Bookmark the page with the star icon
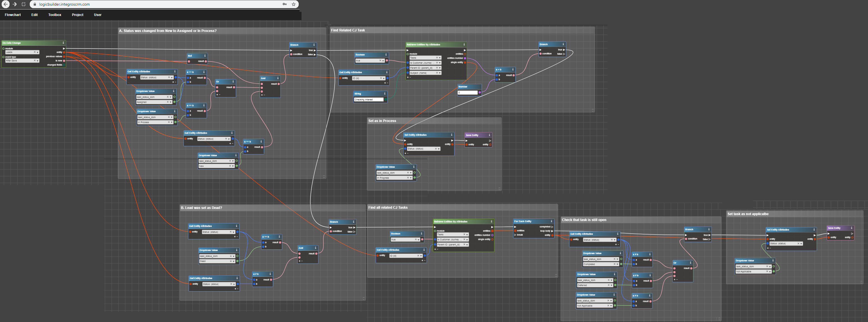 click(293, 4)
